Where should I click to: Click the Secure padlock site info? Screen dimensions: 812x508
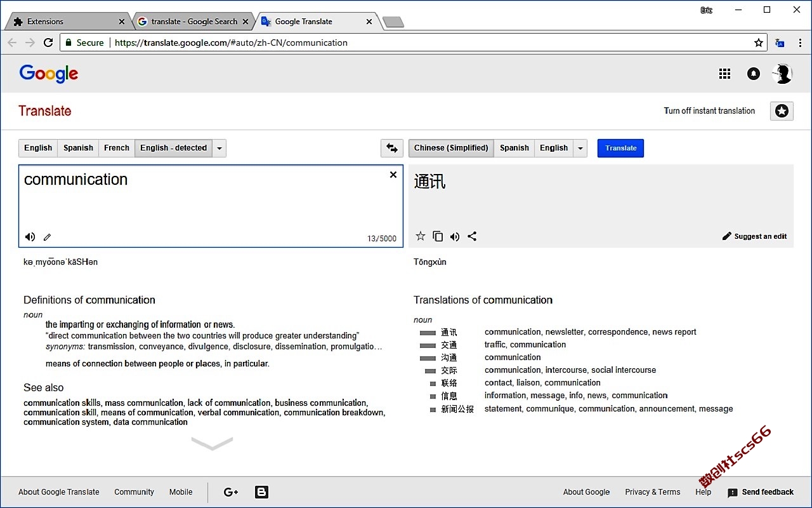coord(84,43)
